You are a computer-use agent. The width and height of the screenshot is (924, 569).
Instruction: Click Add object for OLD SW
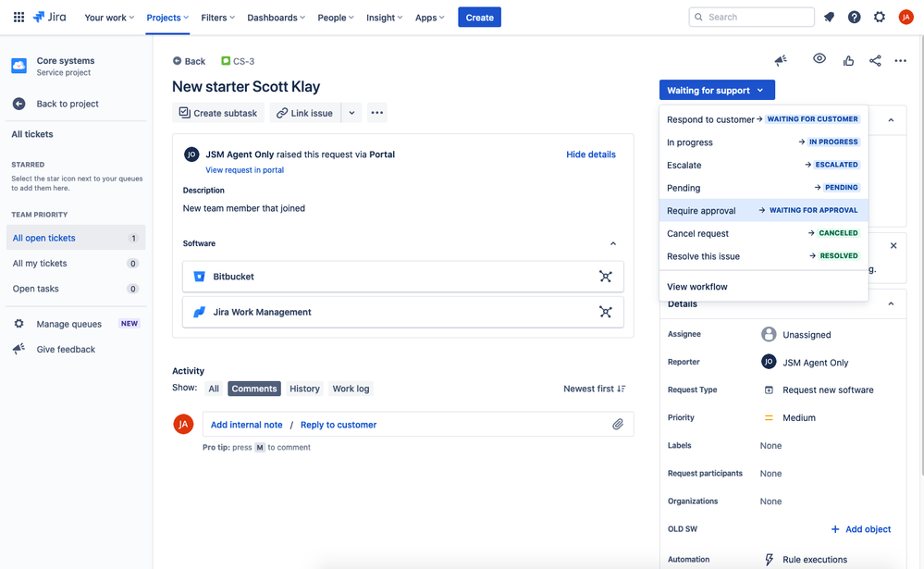point(860,529)
